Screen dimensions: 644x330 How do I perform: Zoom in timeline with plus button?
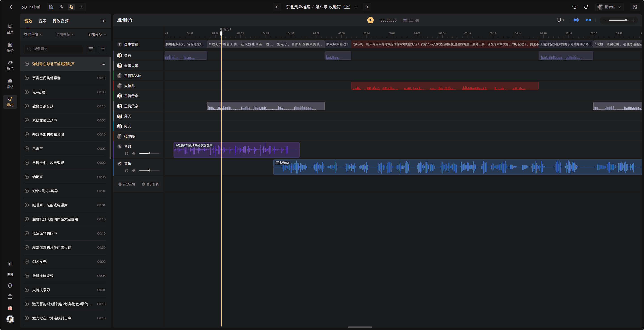click(634, 20)
